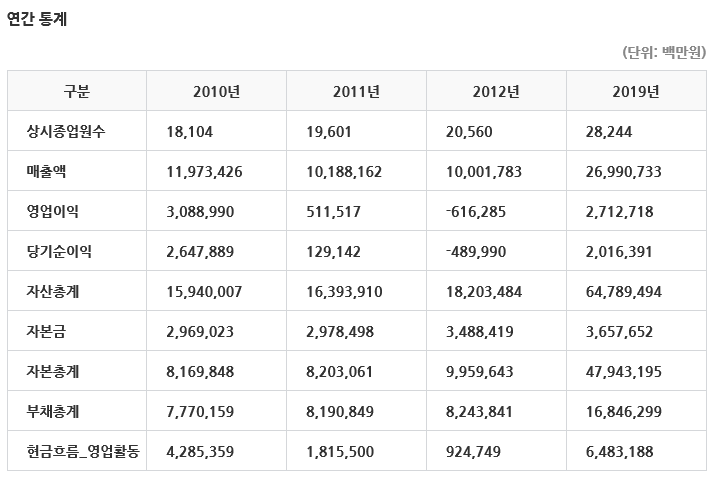The width and height of the screenshot is (722, 478).
Task: Select cell value 15,940,007
Action: click(x=204, y=292)
